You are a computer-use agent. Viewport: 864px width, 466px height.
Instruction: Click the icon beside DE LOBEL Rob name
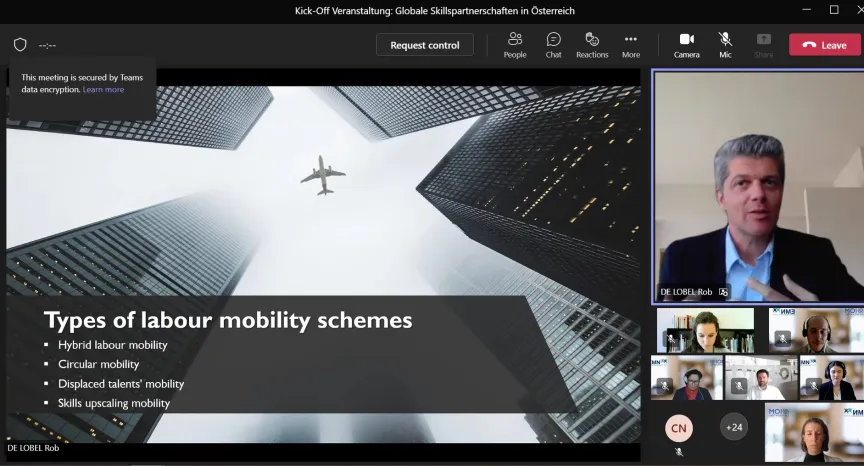click(724, 292)
